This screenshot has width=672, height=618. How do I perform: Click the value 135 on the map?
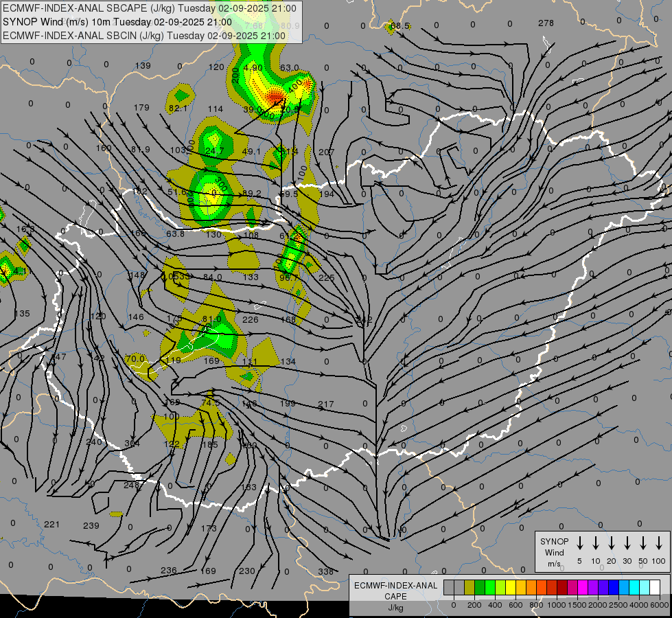pos(22,314)
